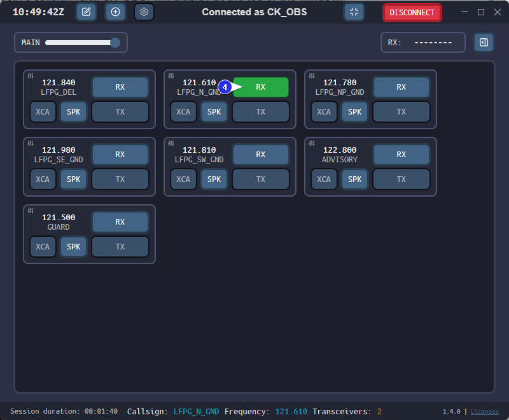
Task: Click the 10:49:42Z clock display
Action: pyautogui.click(x=38, y=12)
